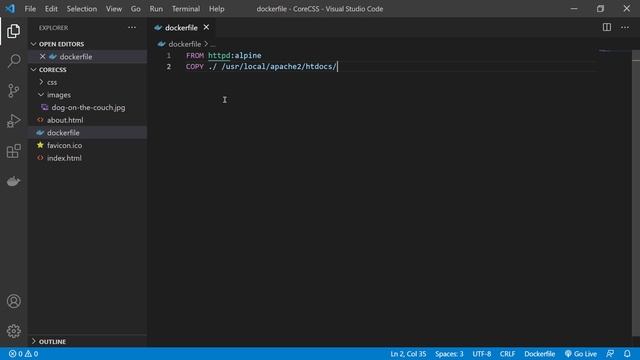Open dog-on-the-couch.jpg in explorer
This screenshot has height=360, width=640.
[x=88, y=107]
